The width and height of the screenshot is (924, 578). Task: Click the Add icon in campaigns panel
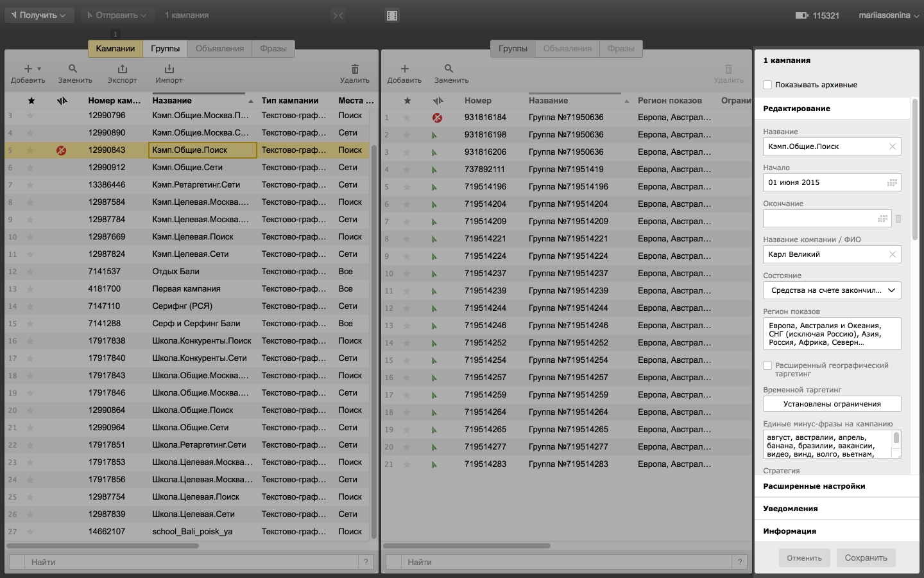click(x=28, y=69)
